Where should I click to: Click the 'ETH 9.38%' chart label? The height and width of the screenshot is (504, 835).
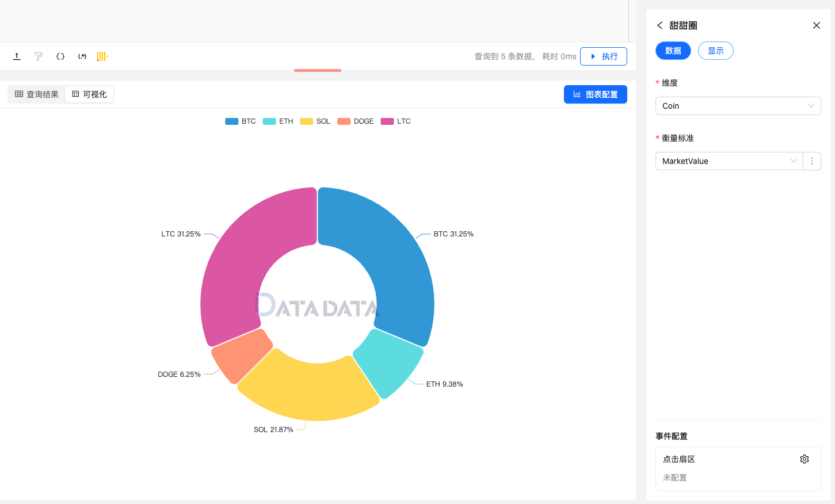444,384
